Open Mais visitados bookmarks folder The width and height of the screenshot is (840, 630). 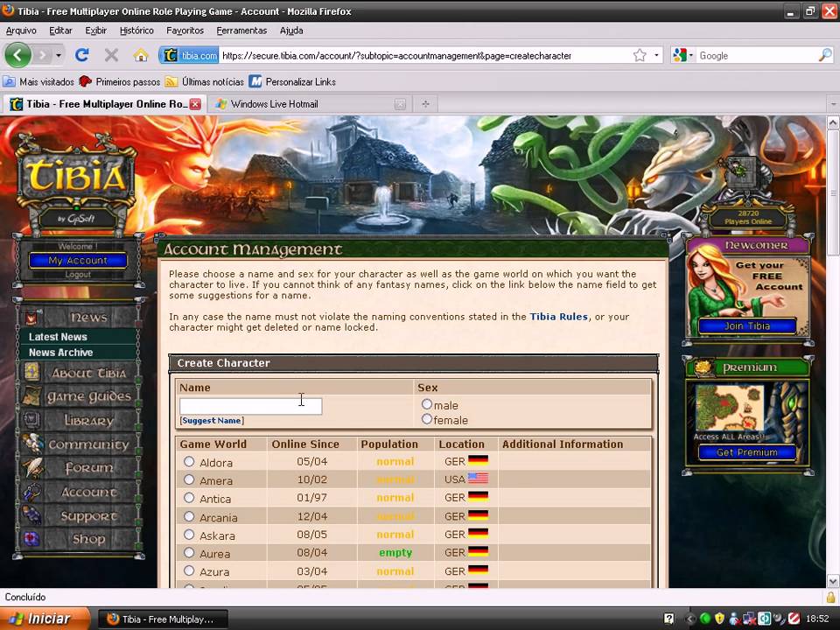38,82
